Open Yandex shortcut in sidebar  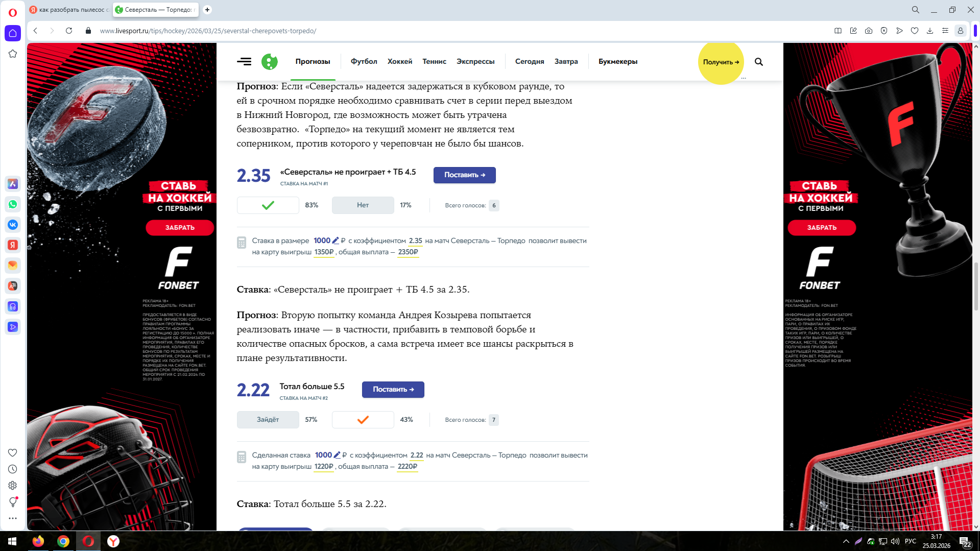(x=13, y=245)
